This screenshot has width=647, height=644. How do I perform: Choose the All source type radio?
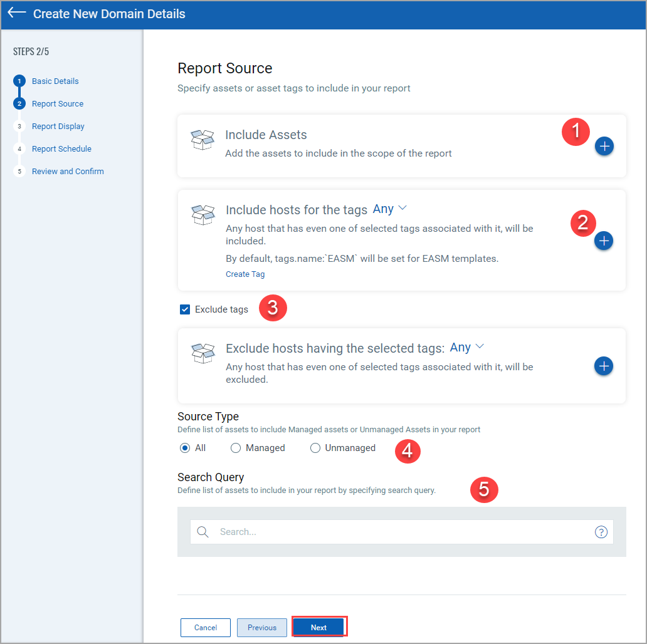[185, 448]
